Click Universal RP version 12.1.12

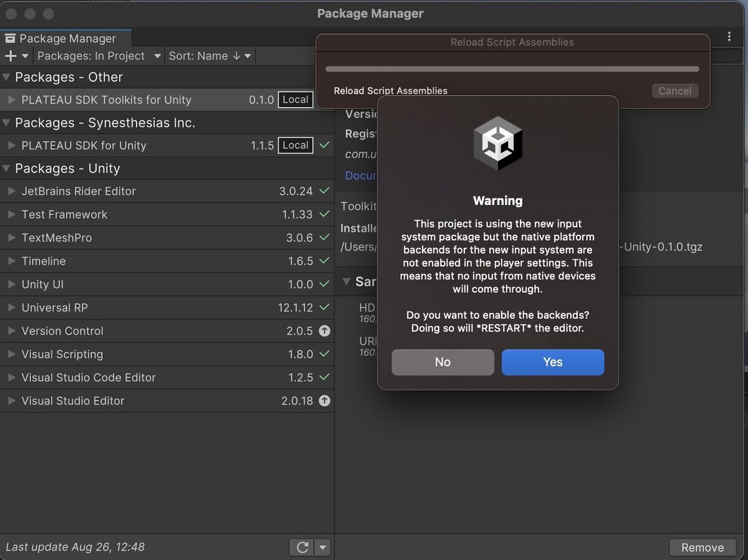(x=295, y=308)
